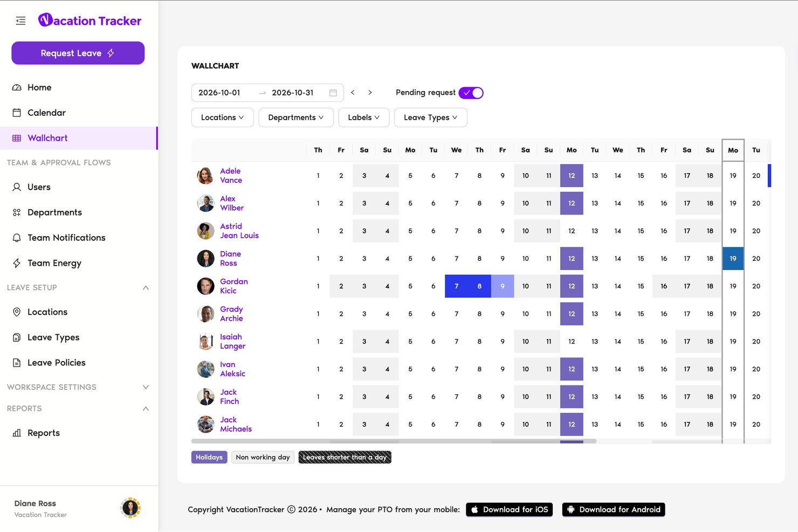Select the Wallchart menu item

(x=79, y=138)
